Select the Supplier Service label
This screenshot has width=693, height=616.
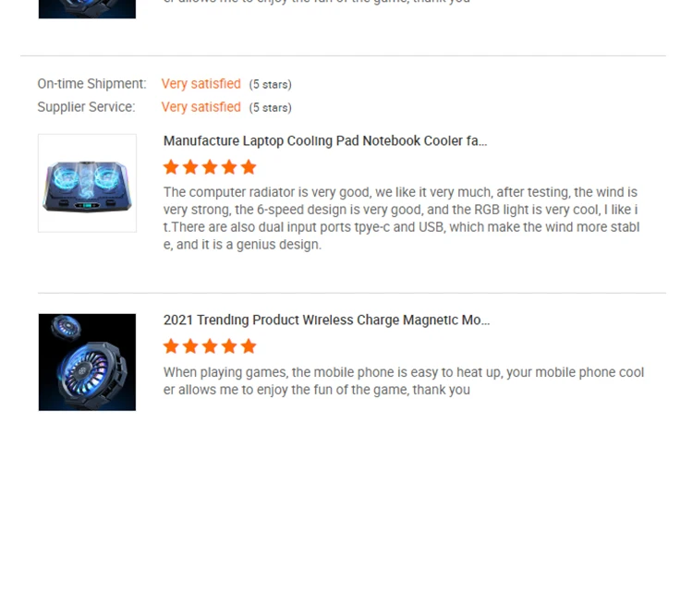(x=86, y=107)
